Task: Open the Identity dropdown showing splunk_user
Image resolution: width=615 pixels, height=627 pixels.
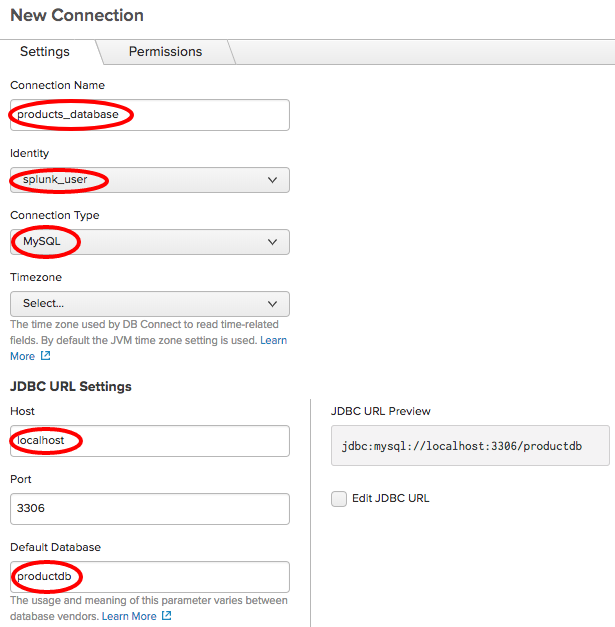Action: pos(150,180)
